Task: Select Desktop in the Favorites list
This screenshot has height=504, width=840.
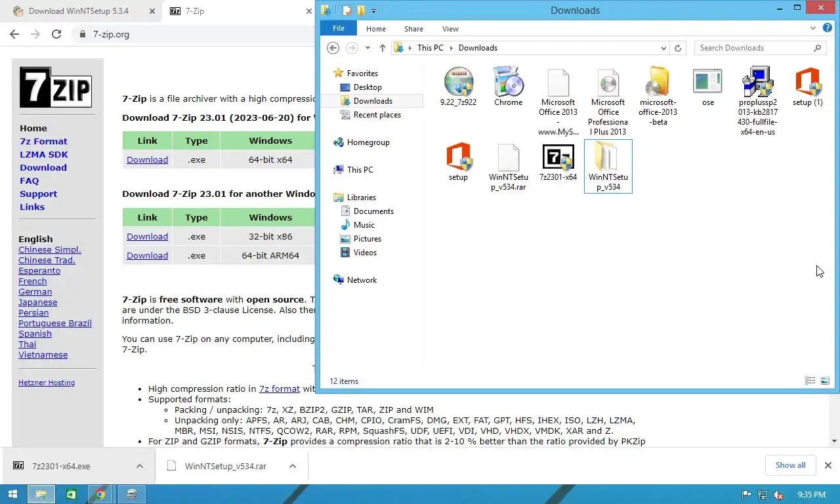Action: (367, 87)
